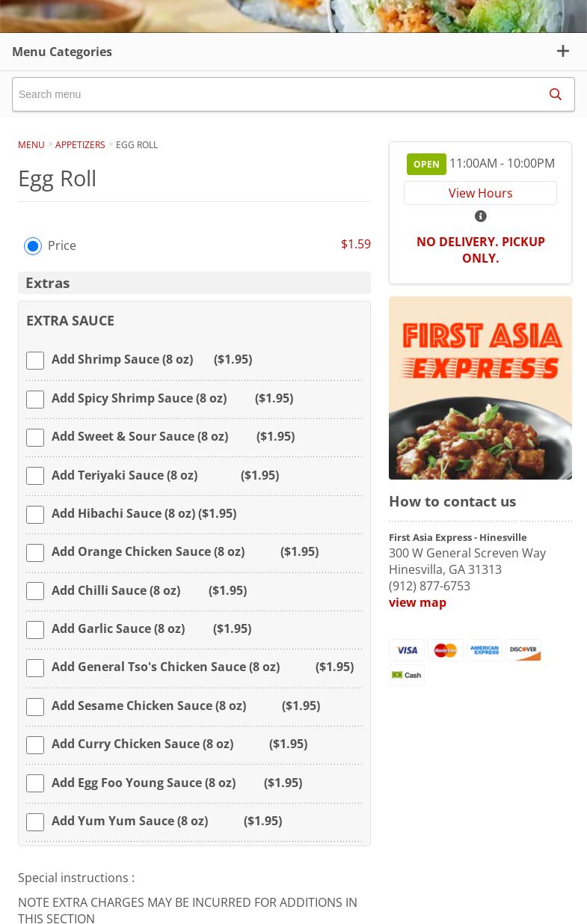This screenshot has width=587, height=924.
Task: Enable Add Yum Yum Sauce option
Action: (35, 822)
